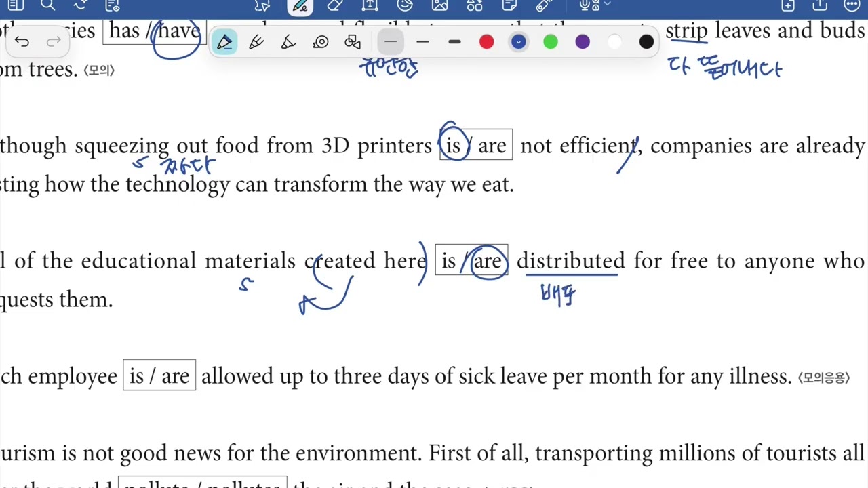The image size is (868, 488).
Task: Open the selected blue color options
Action: coord(518,42)
